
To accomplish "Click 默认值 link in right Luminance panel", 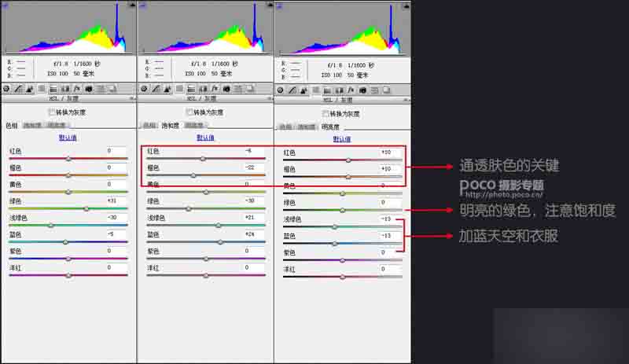I will [x=342, y=139].
